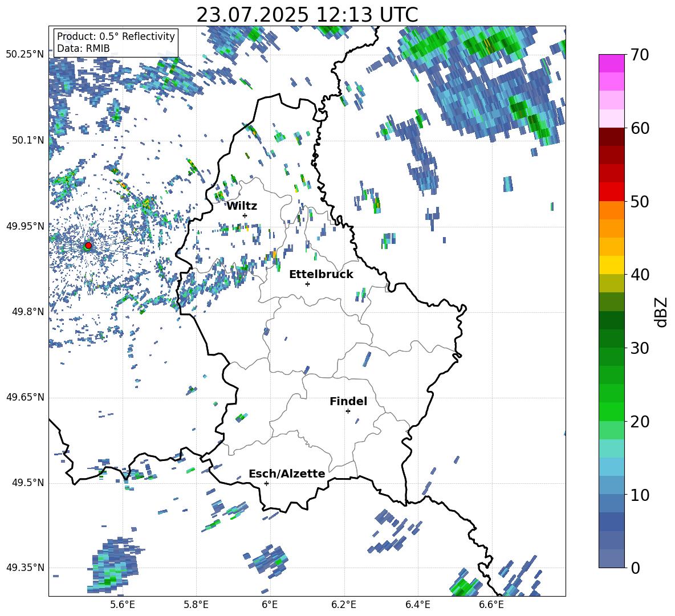Click the orange colorbar segment below 50
Screen dimensions: 675x616
(611, 210)
